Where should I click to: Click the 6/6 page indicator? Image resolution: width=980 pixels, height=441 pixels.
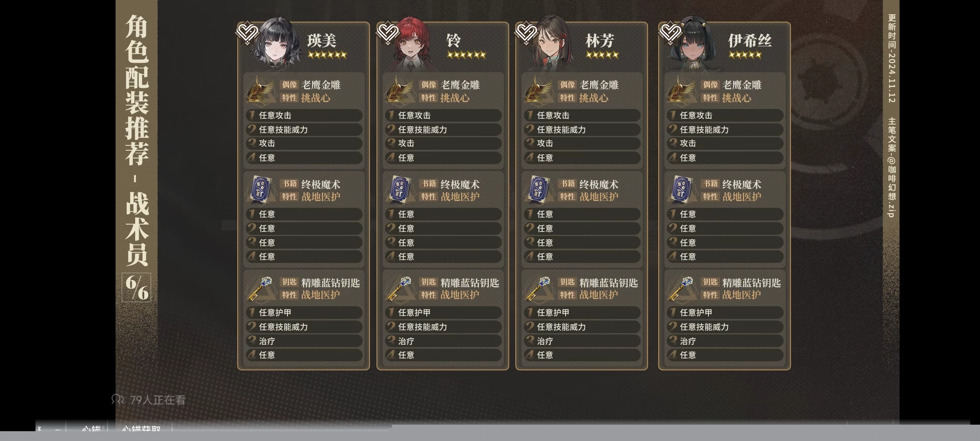click(136, 287)
